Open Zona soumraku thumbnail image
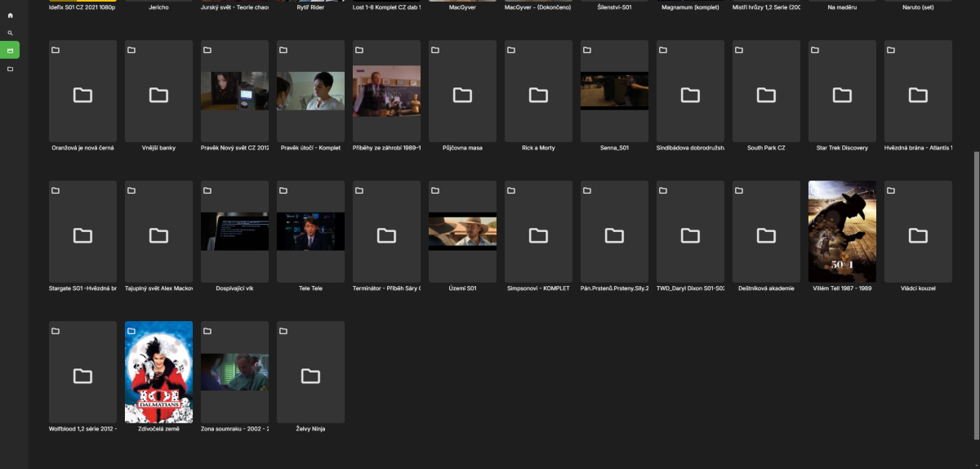980x469 pixels. [234, 372]
